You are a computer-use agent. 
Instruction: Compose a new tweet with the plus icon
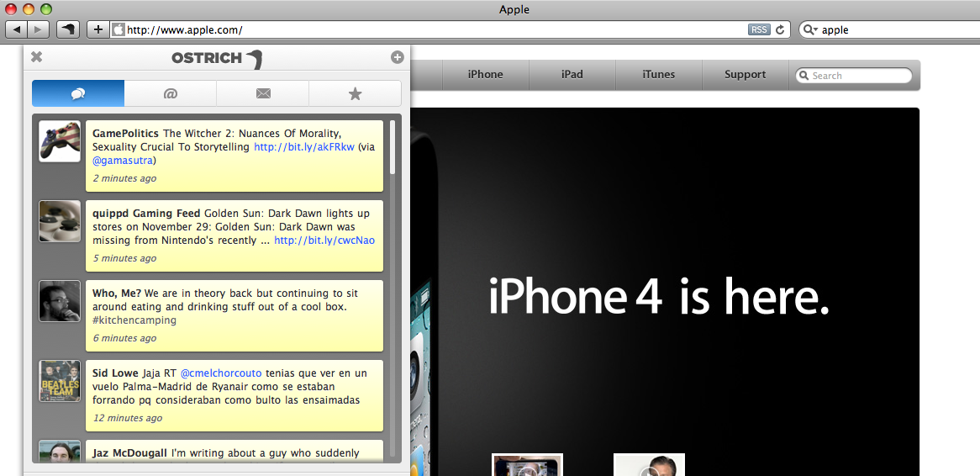pos(397,57)
